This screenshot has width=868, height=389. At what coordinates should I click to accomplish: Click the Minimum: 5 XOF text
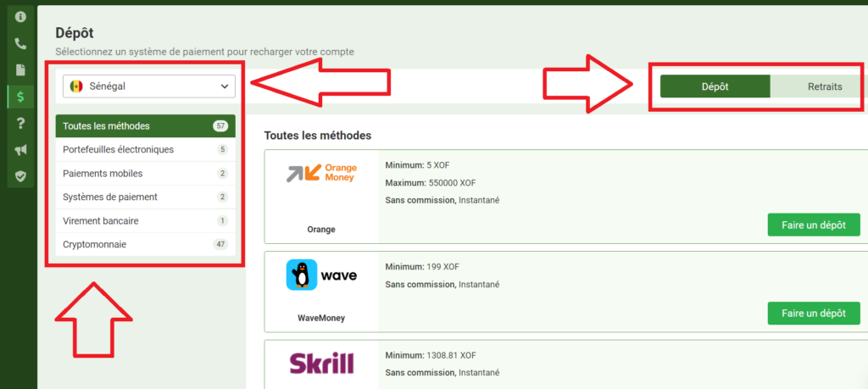click(x=416, y=165)
